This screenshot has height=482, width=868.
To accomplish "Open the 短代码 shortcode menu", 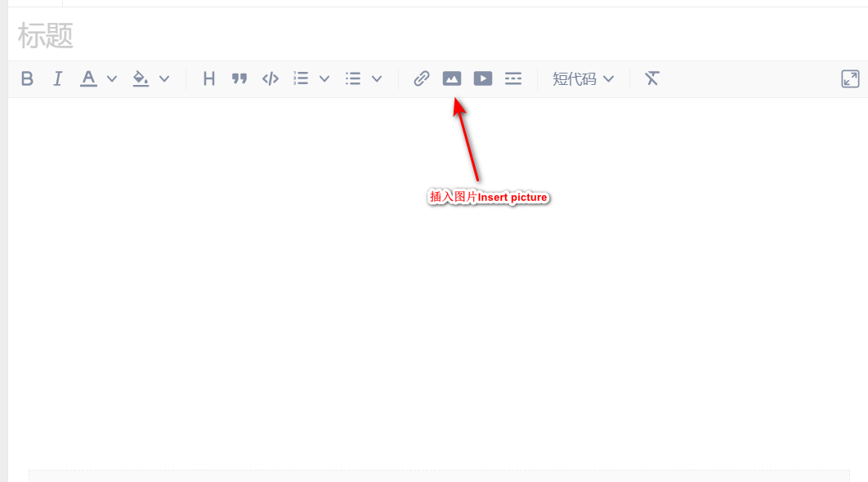I will tap(583, 78).
